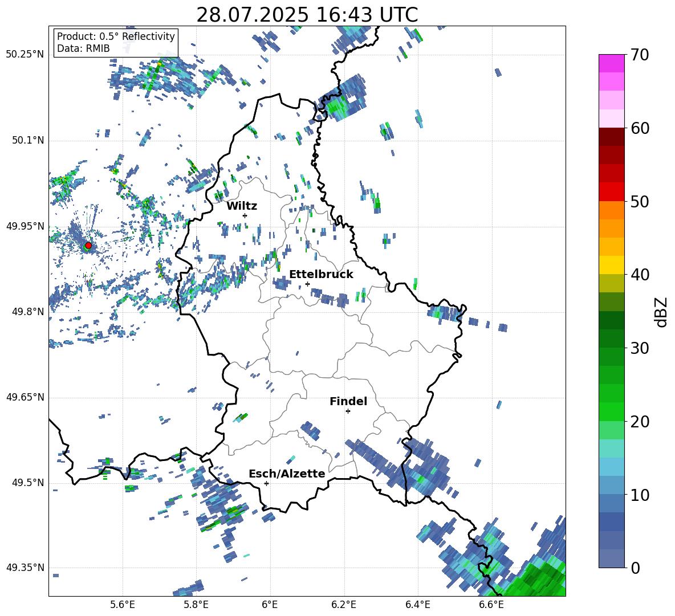
Task: Click the 28.07.2025 16:43 UTC title
Action: [307, 15]
